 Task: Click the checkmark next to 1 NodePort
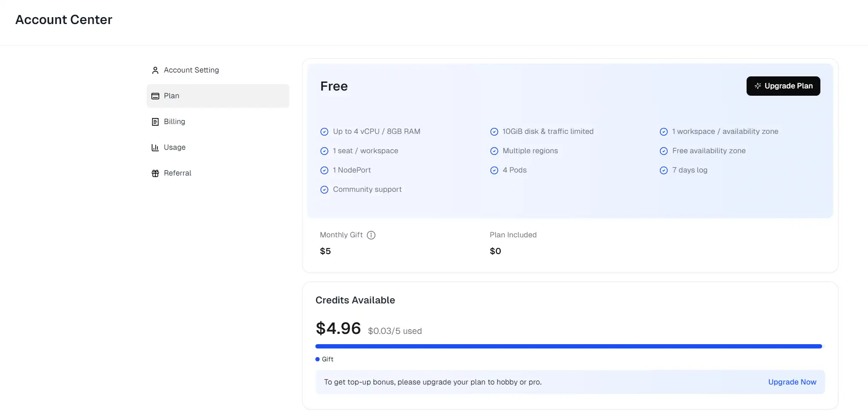click(x=324, y=170)
